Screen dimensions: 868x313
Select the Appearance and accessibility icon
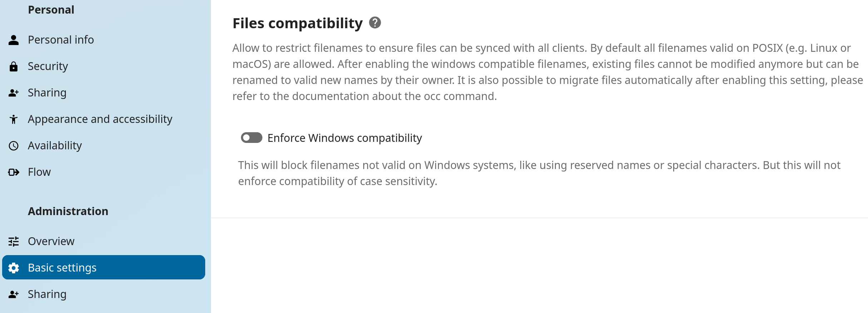[x=14, y=119]
